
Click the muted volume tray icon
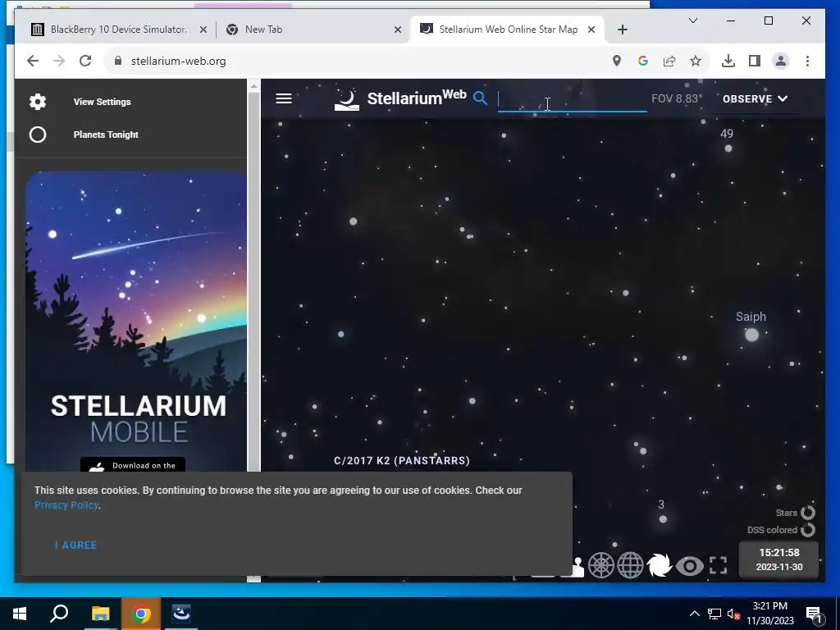pyautogui.click(x=733, y=614)
